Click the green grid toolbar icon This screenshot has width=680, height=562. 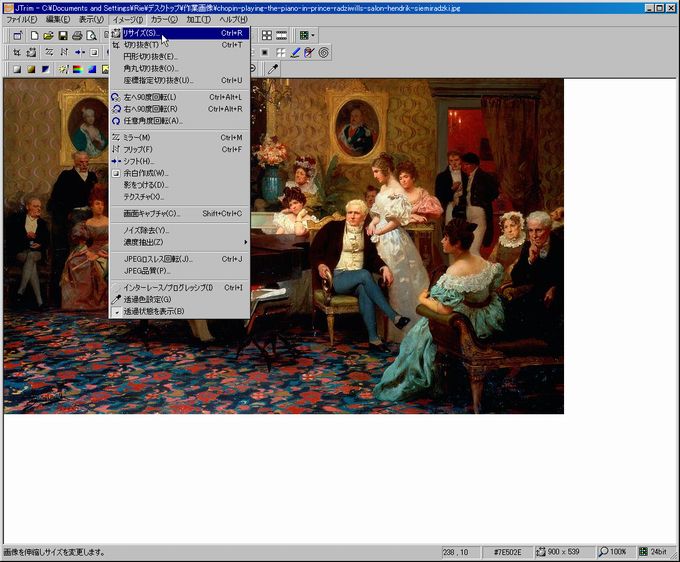(304, 36)
